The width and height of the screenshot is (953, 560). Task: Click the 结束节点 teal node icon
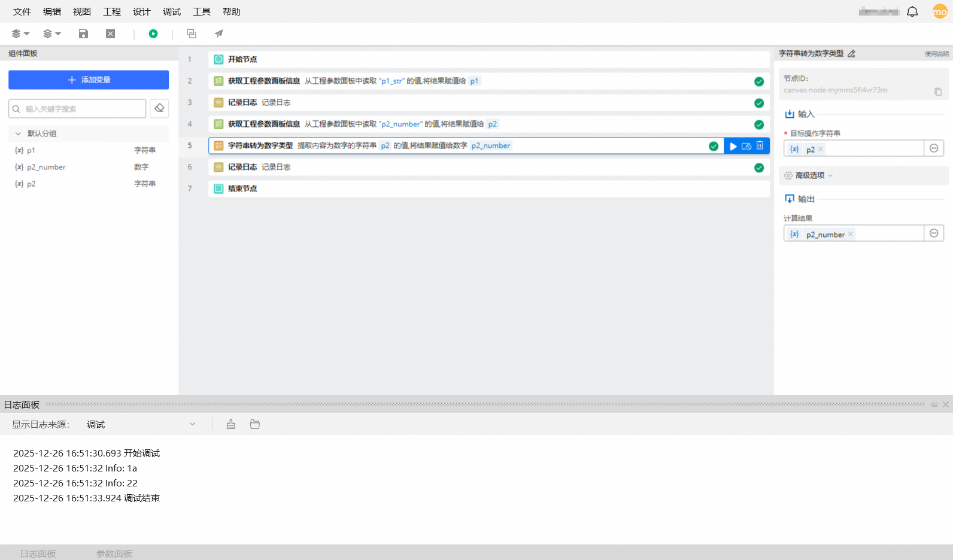pos(218,188)
